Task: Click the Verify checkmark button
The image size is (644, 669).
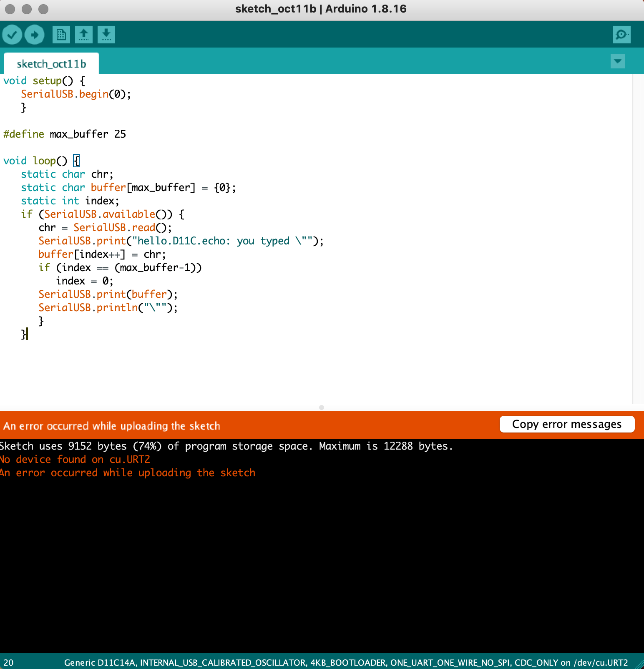Action: (x=12, y=35)
